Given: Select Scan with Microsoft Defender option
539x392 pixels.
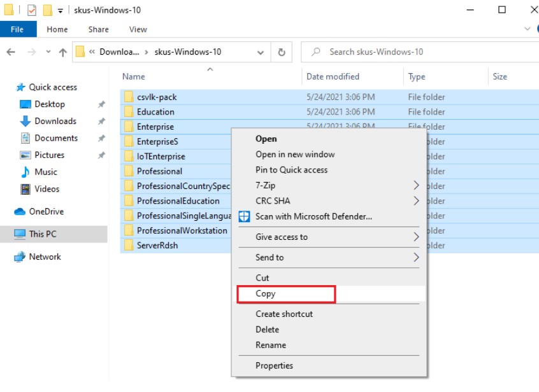Looking at the screenshot, I should click(x=313, y=216).
